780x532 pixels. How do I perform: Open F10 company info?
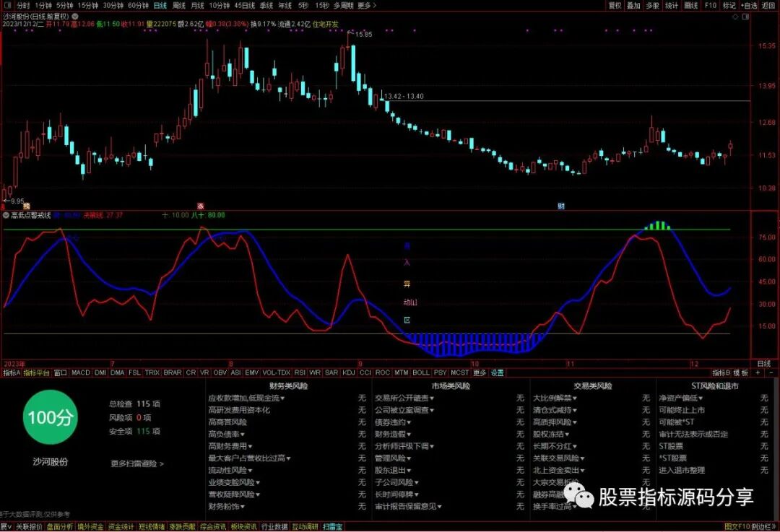[711, 6]
